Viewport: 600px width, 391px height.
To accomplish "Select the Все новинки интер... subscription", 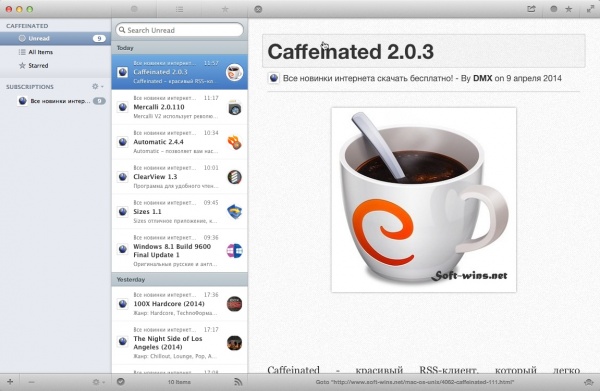I will (x=55, y=101).
